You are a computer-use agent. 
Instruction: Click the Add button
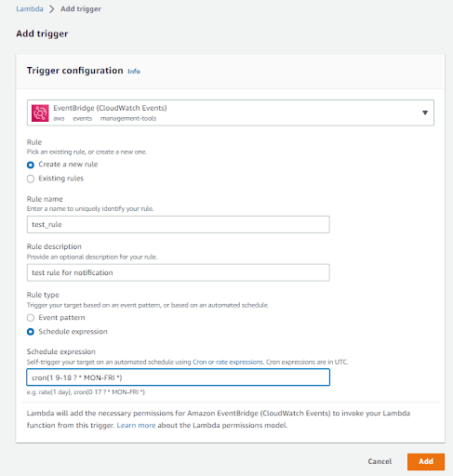[x=426, y=461]
